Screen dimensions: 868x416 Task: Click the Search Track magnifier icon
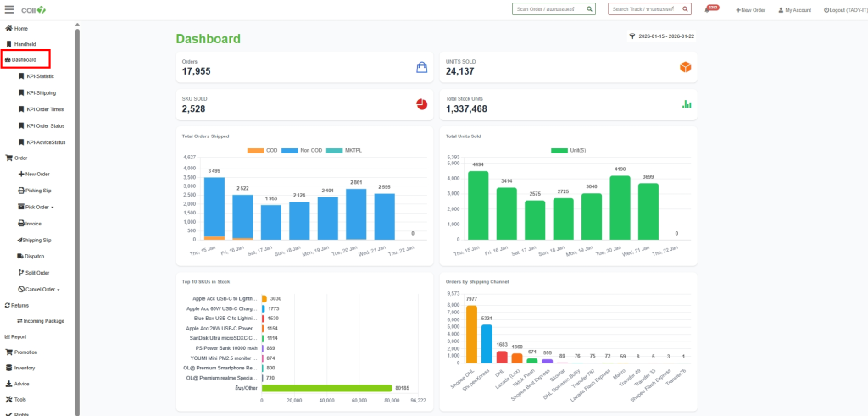tap(685, 9)
